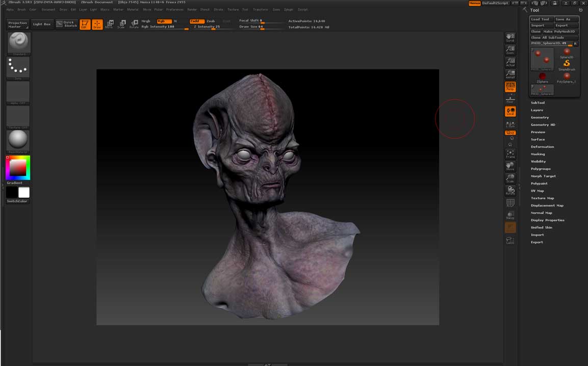Expand the Deformation subpalette
The height and width of the screenshot is (366, 588).
pos(542,147)
